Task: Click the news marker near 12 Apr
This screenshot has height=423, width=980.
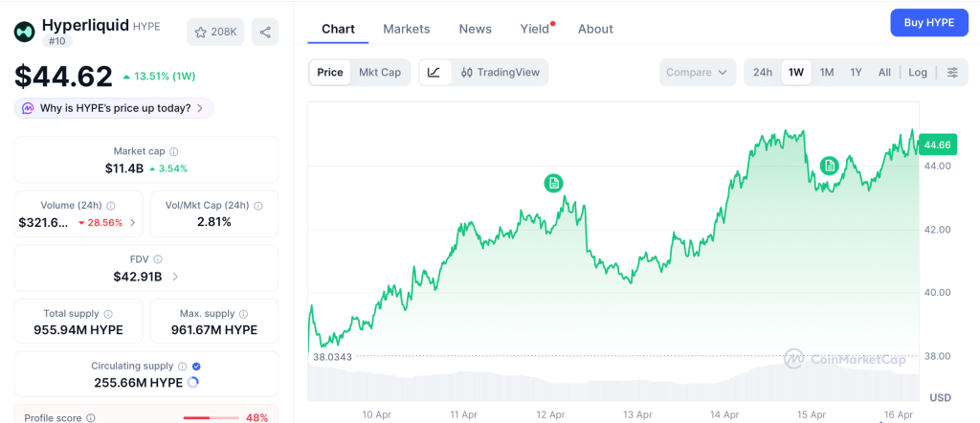Action: point(553,183)
